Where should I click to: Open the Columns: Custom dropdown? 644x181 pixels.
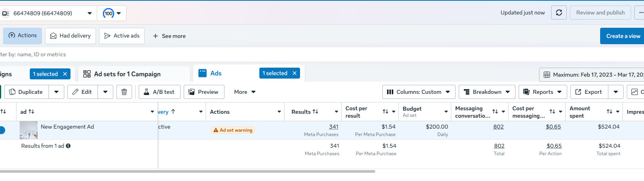tap(419, 92)
